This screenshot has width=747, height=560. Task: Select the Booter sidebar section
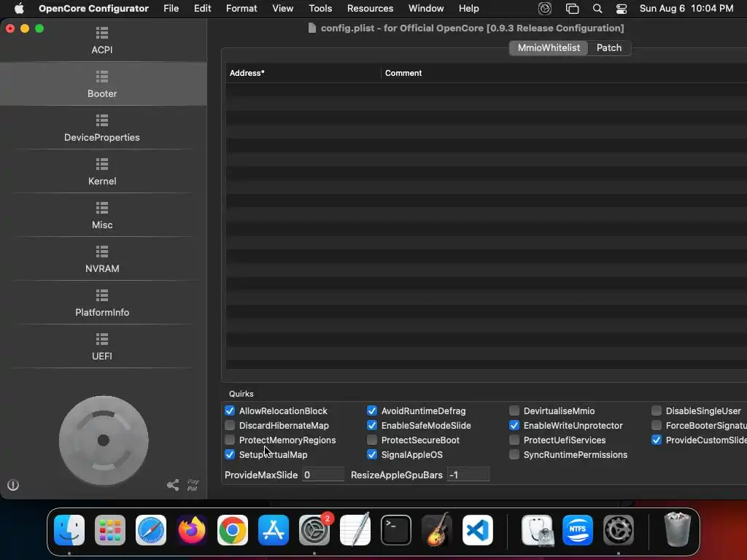(x=102, y=85)
